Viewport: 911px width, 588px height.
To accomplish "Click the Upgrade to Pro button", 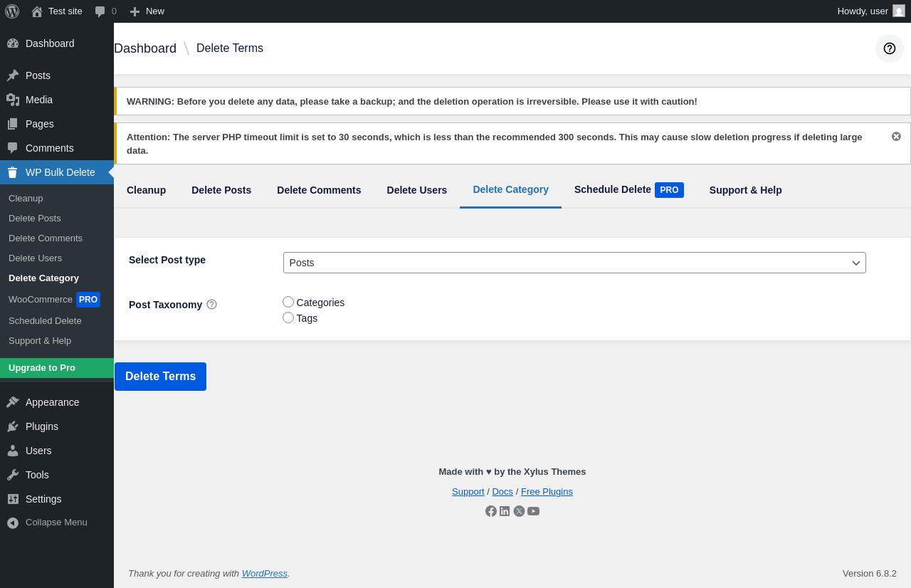I will [x=57, y=368].
